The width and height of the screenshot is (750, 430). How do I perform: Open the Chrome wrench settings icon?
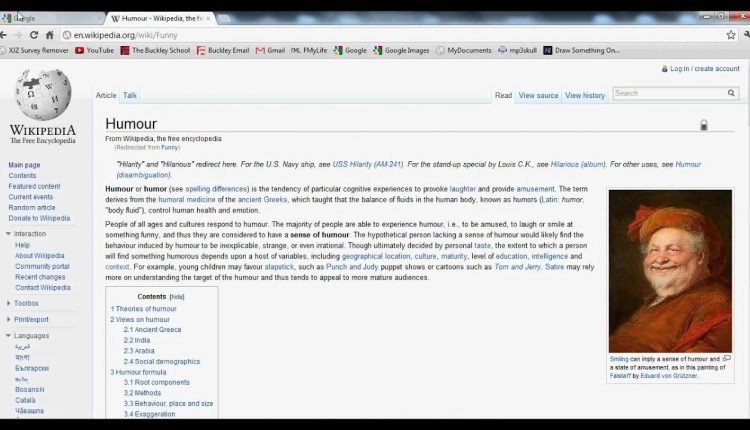pos(747,35)
